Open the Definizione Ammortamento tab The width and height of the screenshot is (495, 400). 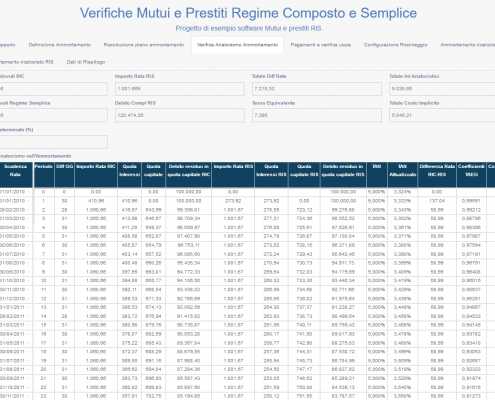tap(60, 45)
